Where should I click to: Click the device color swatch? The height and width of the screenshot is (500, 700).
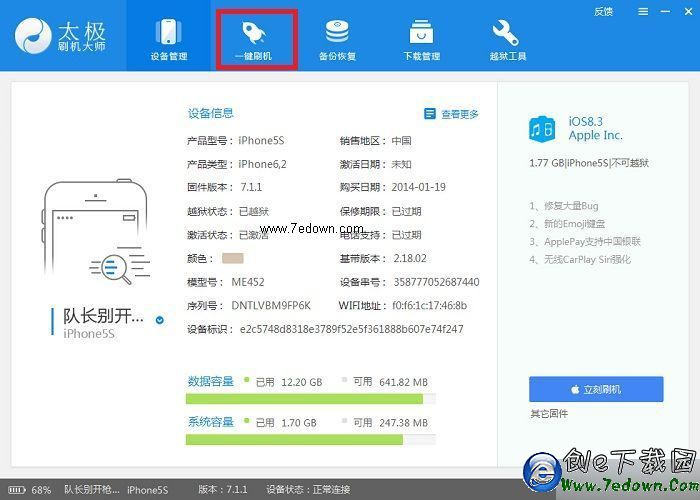233,258
